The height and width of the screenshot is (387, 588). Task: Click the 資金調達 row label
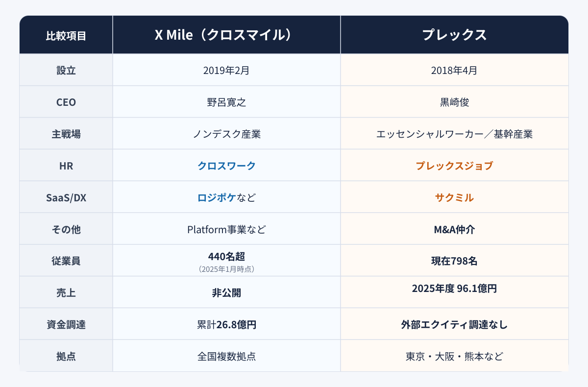(66, 324)
